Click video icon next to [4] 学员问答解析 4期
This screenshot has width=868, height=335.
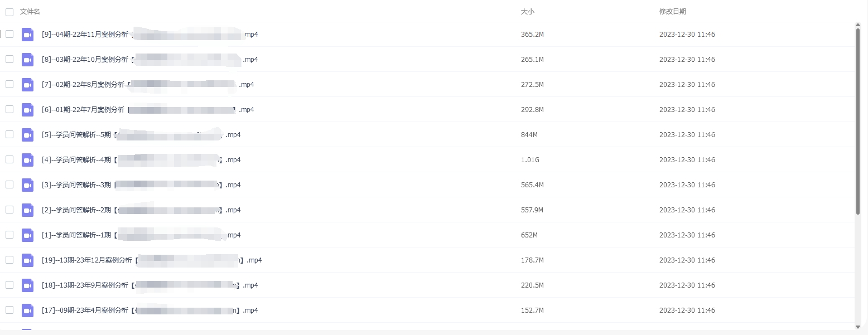pyautogui.click(x=27, y=160)
